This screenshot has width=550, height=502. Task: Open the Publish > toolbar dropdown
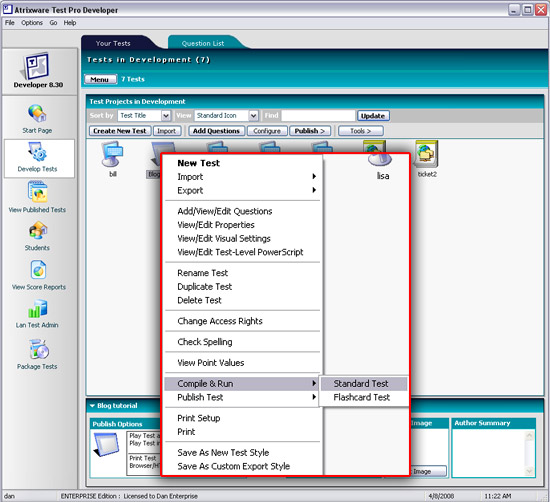[310, 131]
